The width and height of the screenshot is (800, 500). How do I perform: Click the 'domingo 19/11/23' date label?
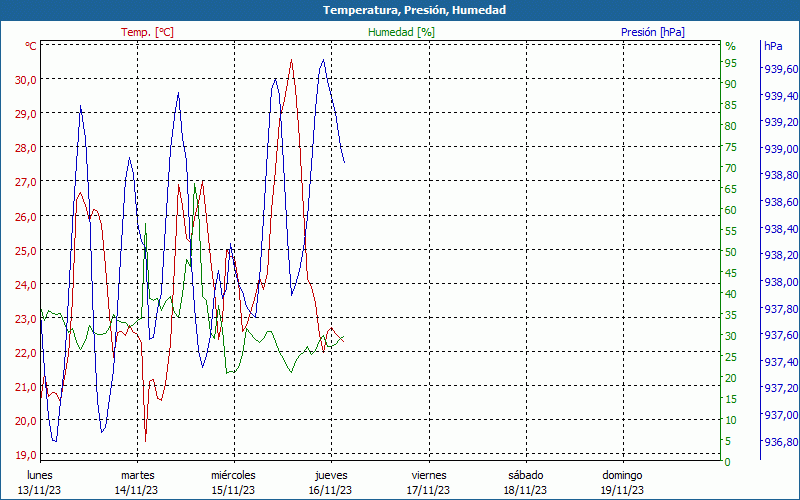pos(622,483)
